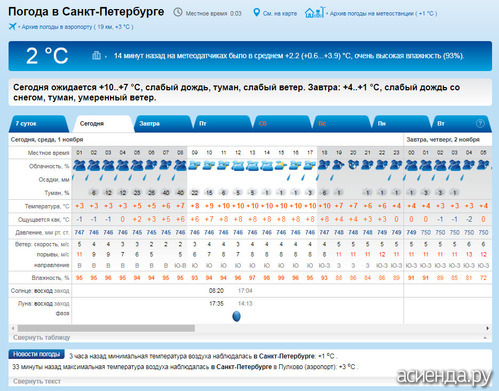
Task: Click the rain drop icon for hour 16
Action: click(x=289, y=178)
